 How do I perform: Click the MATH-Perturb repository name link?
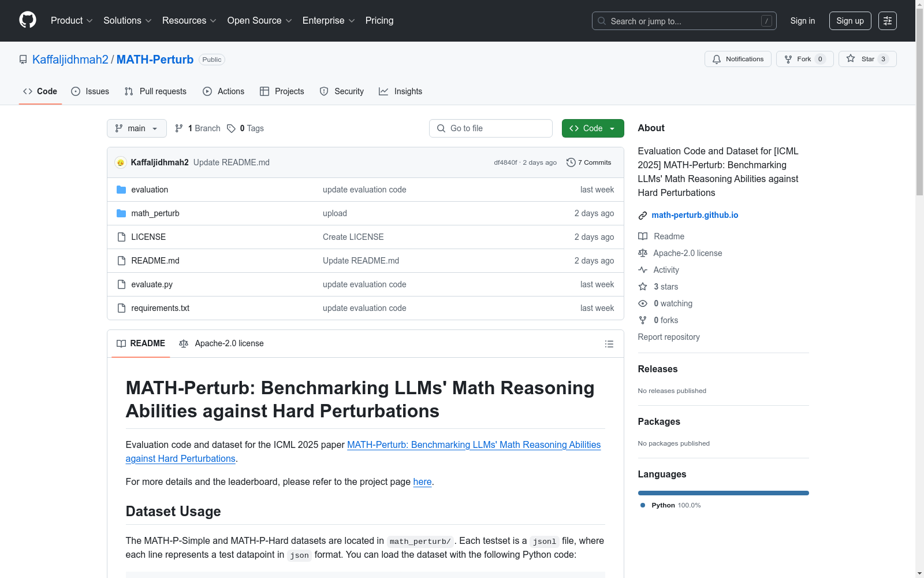coord(155,60)
